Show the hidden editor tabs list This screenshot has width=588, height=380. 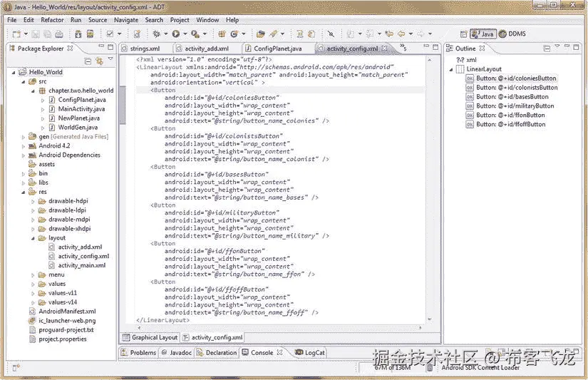403,47
